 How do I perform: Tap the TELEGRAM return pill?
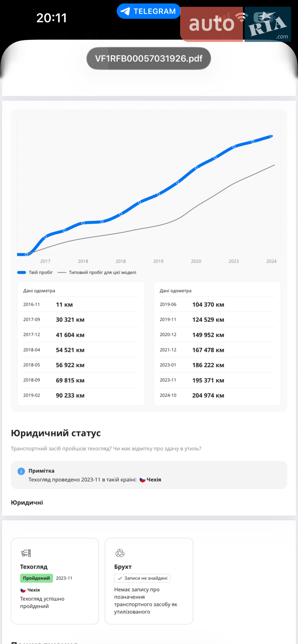(x=148, y=11)
